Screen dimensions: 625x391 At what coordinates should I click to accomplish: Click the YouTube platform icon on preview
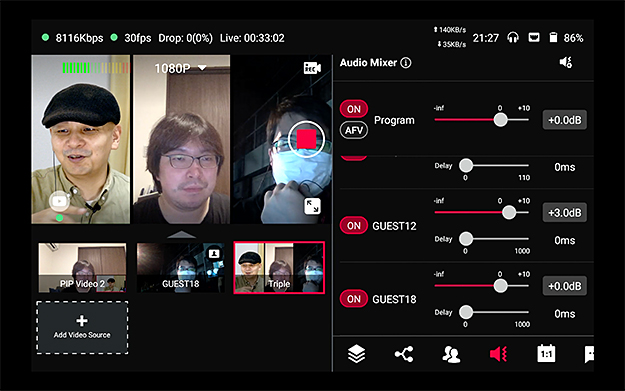[x=59, y=202]
